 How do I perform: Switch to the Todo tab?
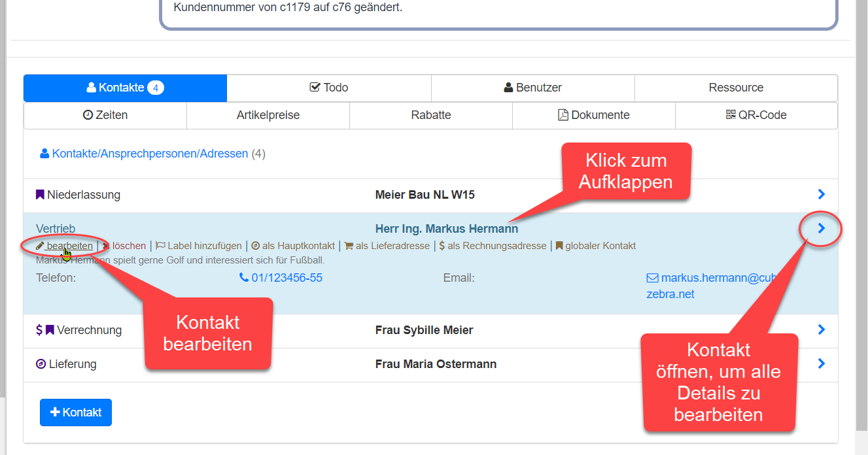point(329,88)
